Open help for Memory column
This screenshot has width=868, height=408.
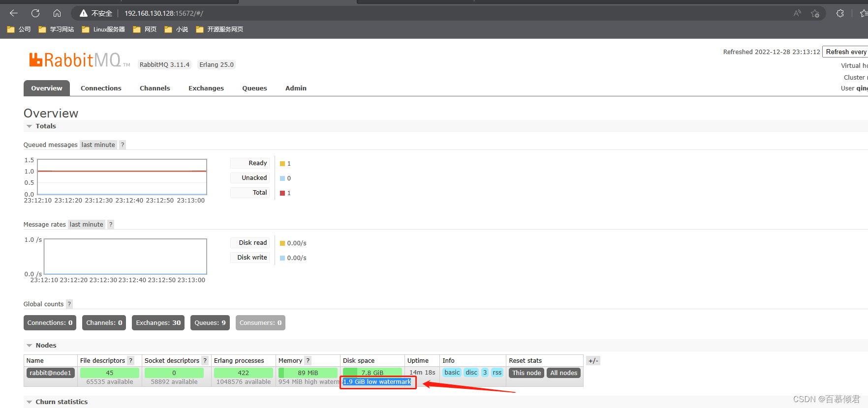coord(308,360)
